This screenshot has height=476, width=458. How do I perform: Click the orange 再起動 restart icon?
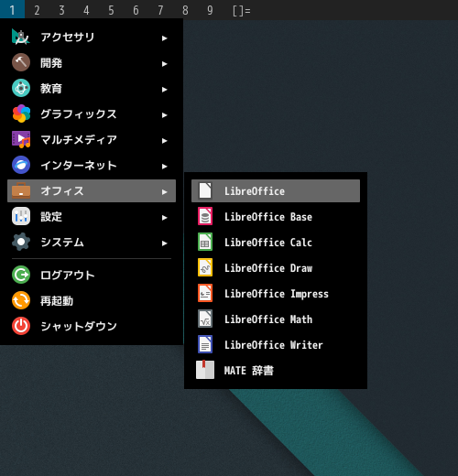coord(21,300)
